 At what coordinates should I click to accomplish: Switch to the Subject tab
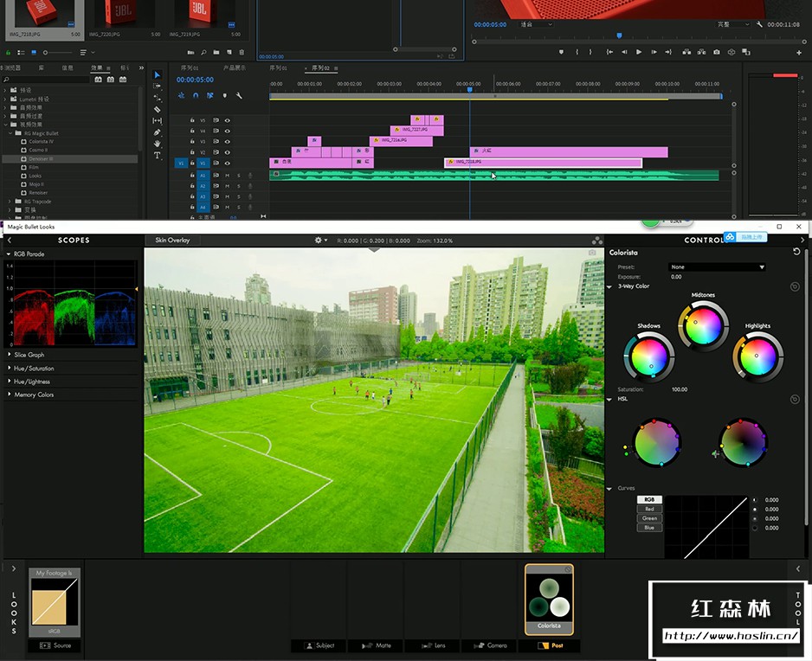[319, 645]
